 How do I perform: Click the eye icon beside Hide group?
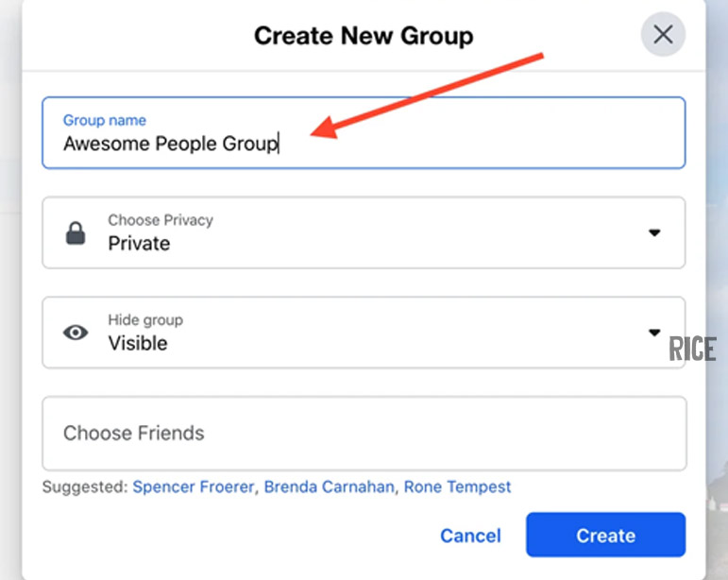tap(76, 333)
